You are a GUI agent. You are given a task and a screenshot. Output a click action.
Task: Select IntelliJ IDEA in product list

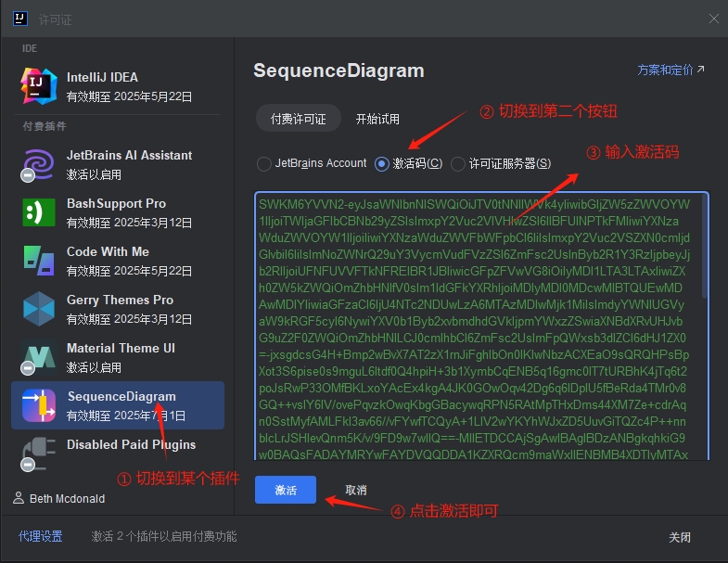point(118,86)
